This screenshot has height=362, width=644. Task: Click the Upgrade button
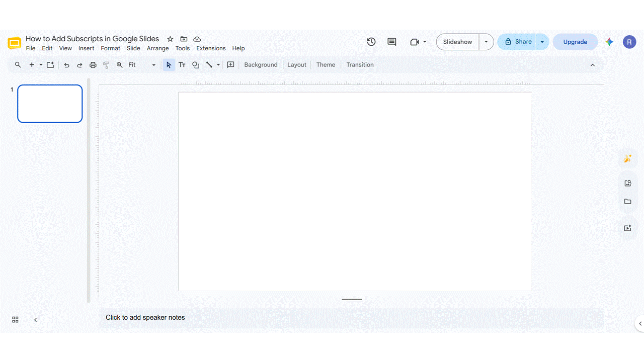pyautogui.click(x=575, y=42)
